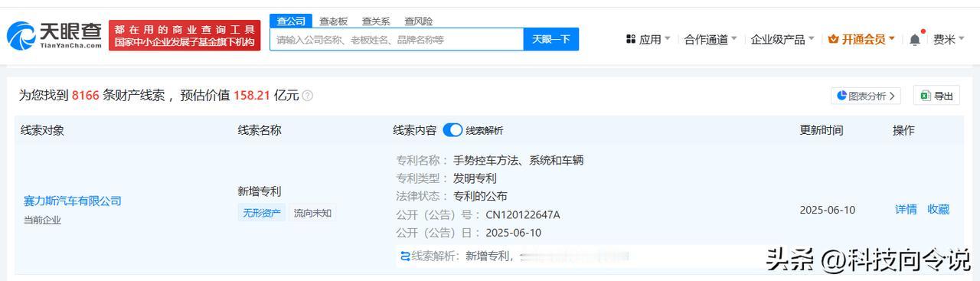Screen dimensions: 980x281
Task: Switch to the 查关系 tab
Action: click(376, 21)
